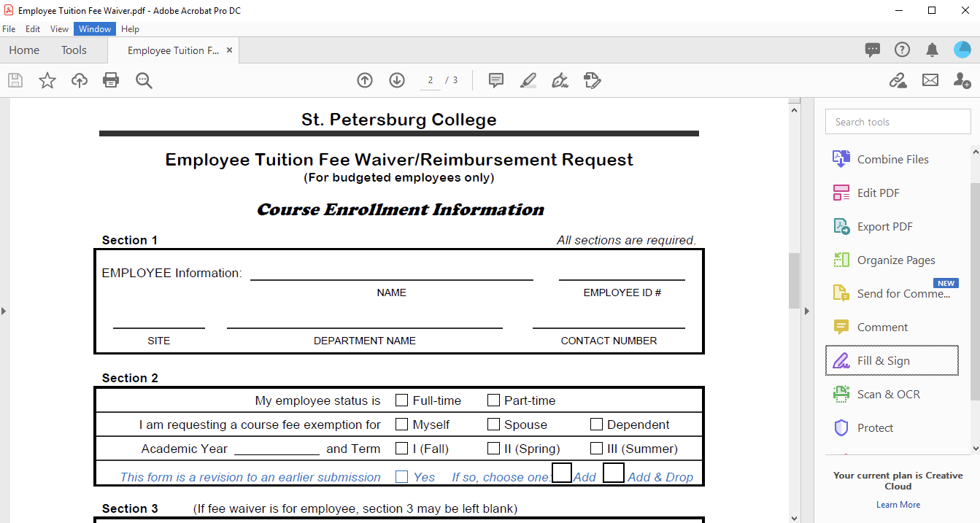Check the II (Spring) term checkbox
The image size is (980, 523).
[x=493, y=448]
